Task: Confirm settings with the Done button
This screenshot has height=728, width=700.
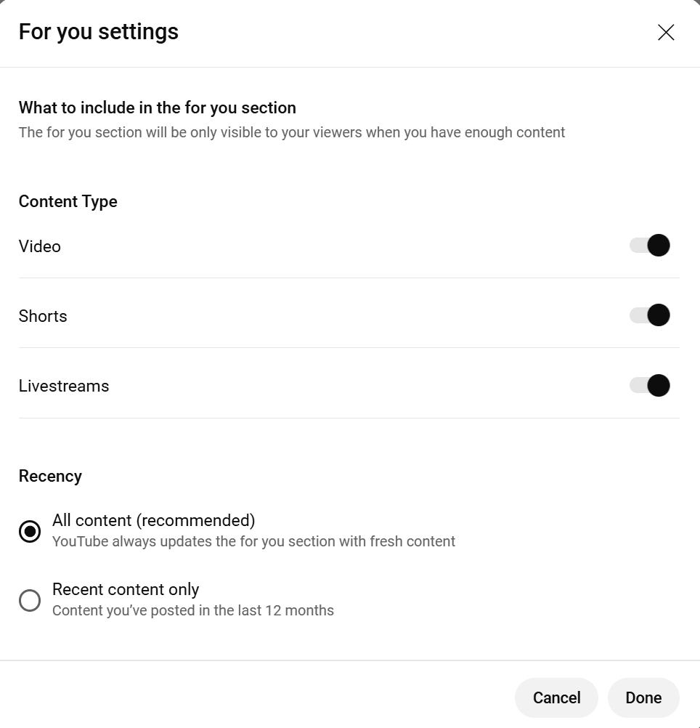Action: click(x=643, y=697)
